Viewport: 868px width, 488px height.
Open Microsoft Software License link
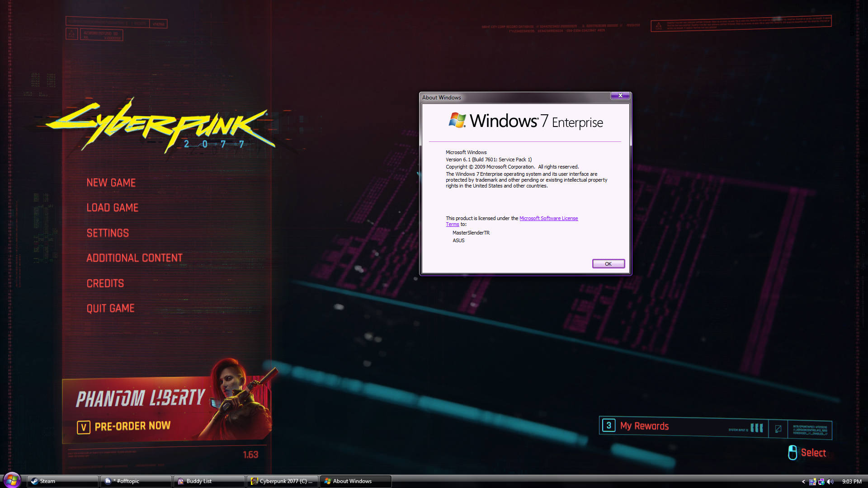(x=548, y=219)
